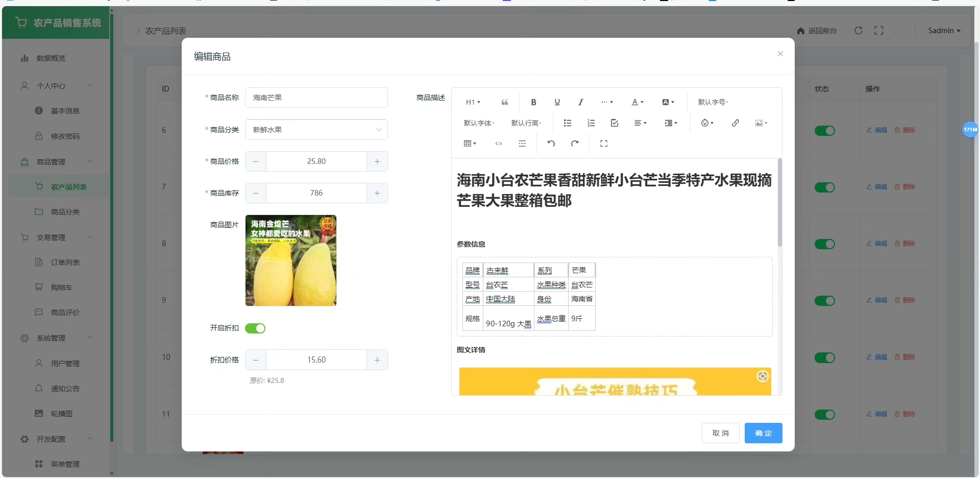Open the H1 heading style dropdown
This screenshot has height=478, width=980.
[473, 102]
